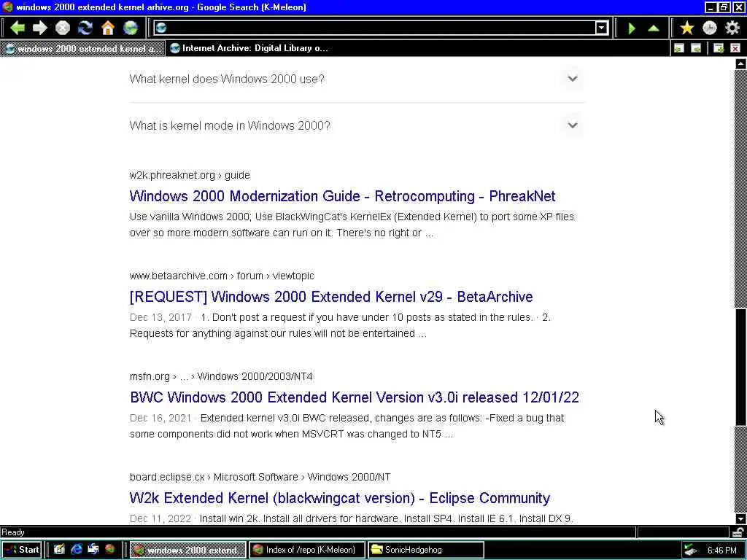
Task: Click the vertical scrollbar thumb
Action: coord(740,367)
